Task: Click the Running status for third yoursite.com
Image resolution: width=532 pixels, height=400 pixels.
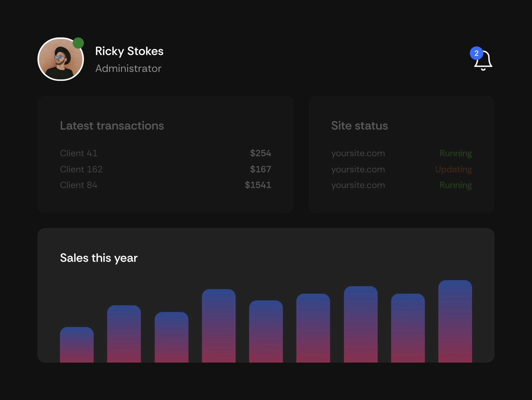Action: pyautogui.click(x=455, y=185)
